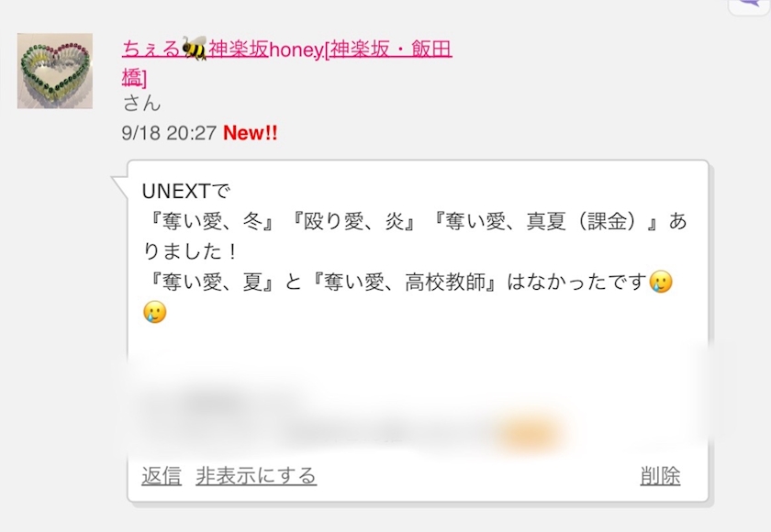This screenshot has height=532, width=771.
Task: Click the purple speech bubble icon at top corner
Action: (x=750, y=6)
